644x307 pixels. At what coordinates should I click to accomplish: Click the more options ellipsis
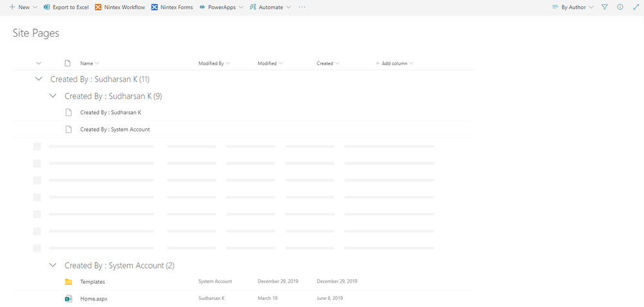[302, 7]
